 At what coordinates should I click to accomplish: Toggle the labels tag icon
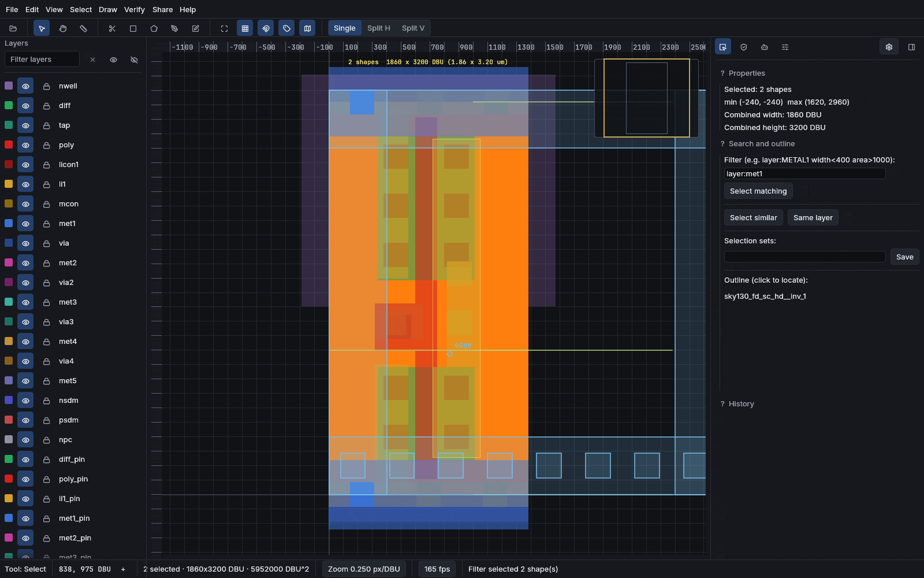287,28
